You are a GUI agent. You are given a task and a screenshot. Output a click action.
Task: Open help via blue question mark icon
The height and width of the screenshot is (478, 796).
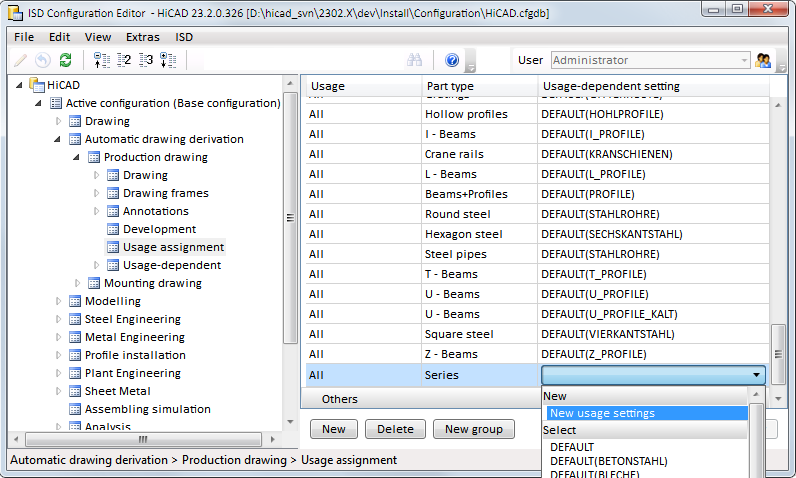[x=452, y=60]
